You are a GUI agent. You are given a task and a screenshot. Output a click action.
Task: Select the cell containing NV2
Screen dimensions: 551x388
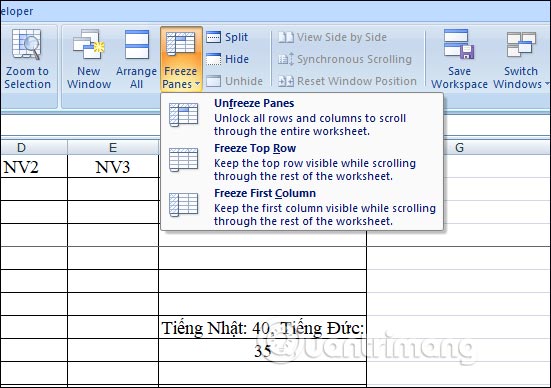click(34, 167)
